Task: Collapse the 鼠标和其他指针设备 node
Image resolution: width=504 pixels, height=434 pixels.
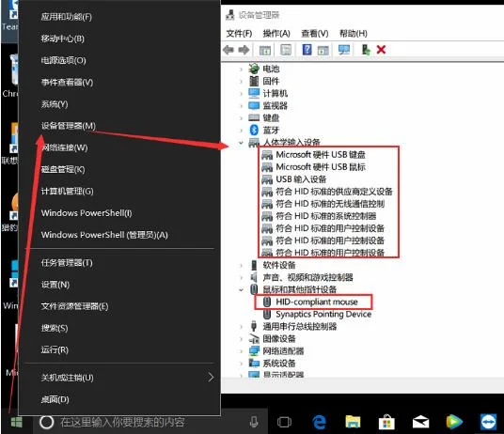Action: coord(241,290)
